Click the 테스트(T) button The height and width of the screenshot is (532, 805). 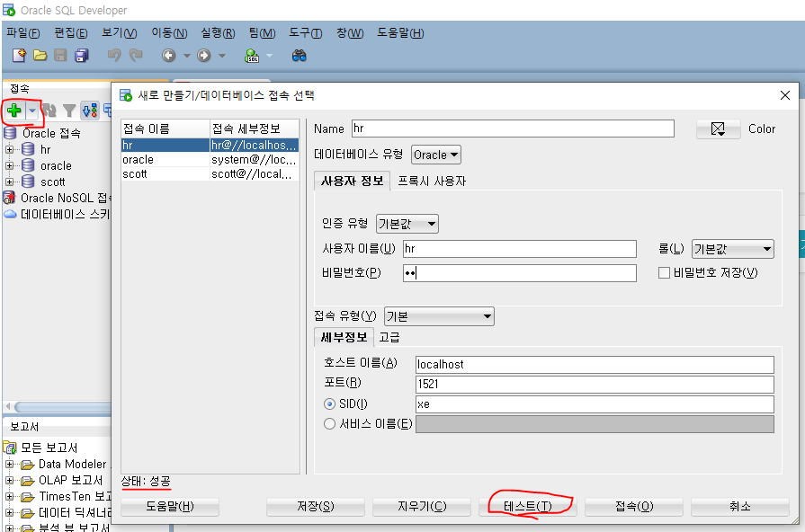[x=528, y=506]
